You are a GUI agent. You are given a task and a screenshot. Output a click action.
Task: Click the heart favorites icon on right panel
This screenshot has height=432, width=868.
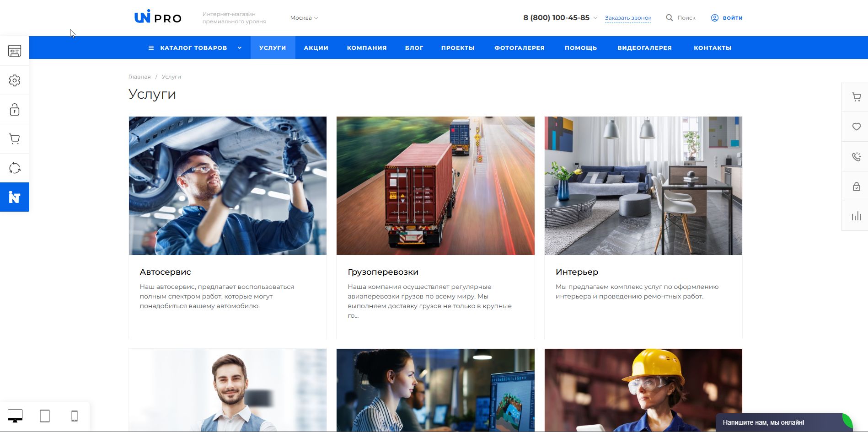point(856,127)
